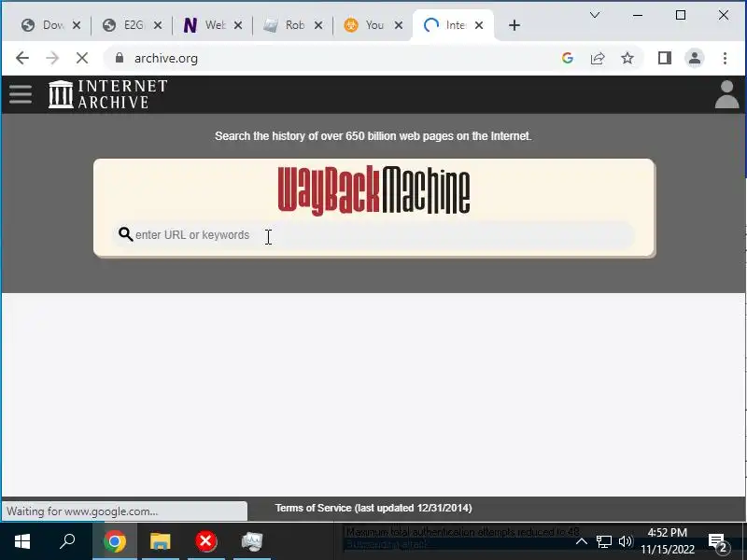Stop loading the current page
Screen dimensions: 747x560
82,58
